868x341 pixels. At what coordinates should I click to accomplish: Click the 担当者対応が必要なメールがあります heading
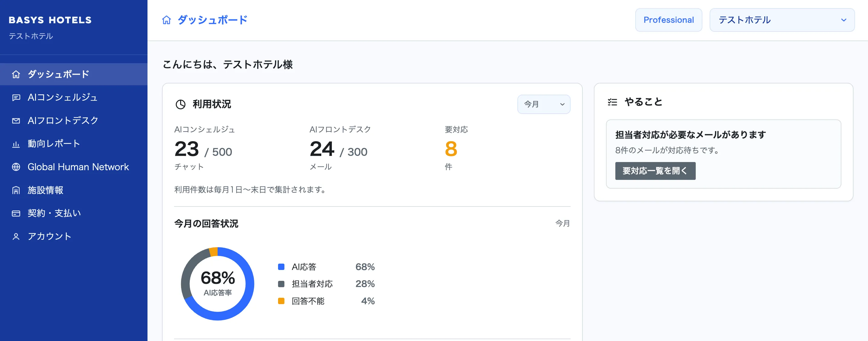[690, 135]
